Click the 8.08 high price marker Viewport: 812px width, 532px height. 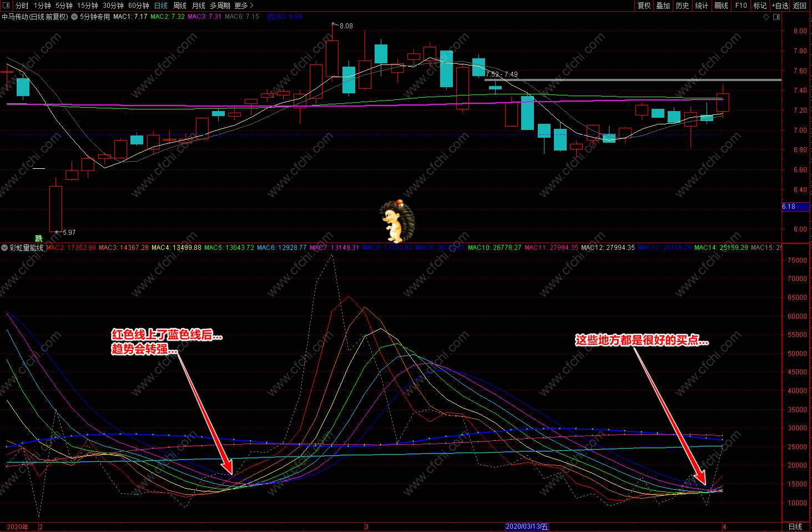tap(346, 26)
